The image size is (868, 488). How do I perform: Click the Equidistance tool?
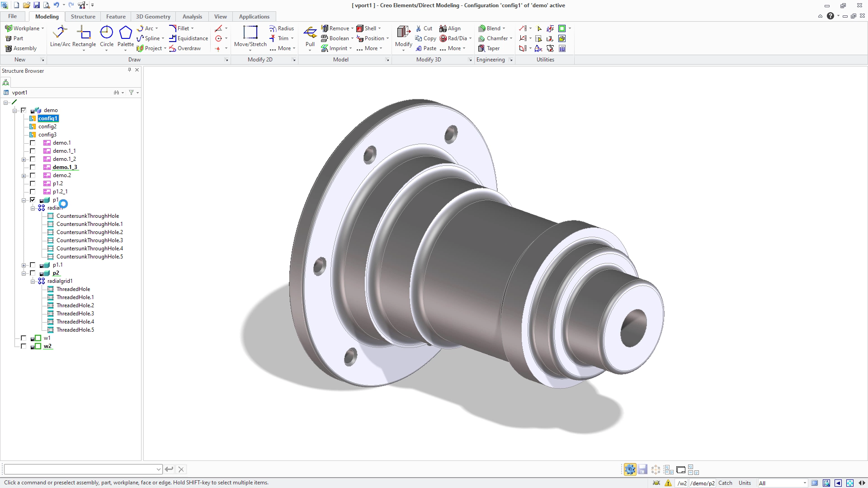189,38
